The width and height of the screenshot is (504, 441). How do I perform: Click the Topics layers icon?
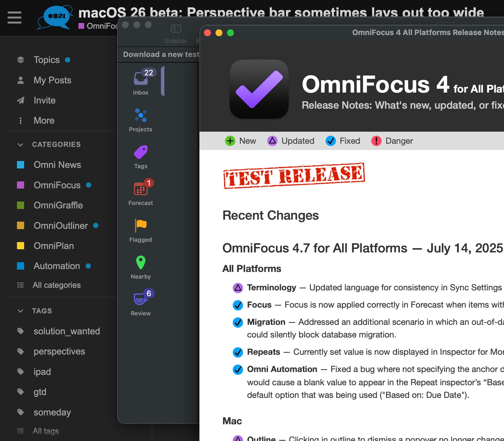point(20,60)
